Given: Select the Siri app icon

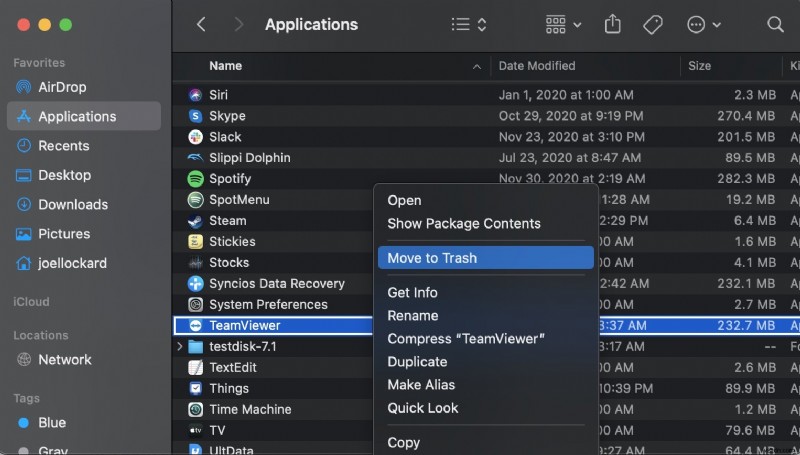Looking at the screenshot, I should tap(195, 95).
